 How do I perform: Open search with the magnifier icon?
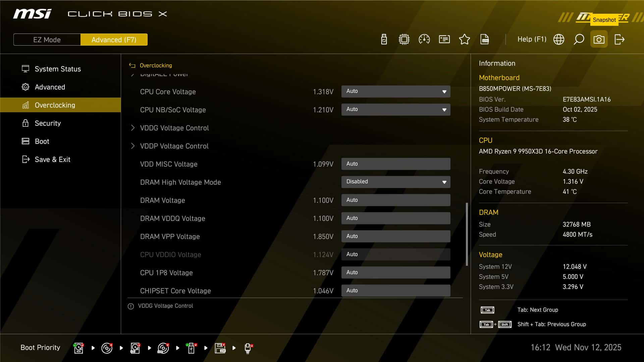pos(579,40)
